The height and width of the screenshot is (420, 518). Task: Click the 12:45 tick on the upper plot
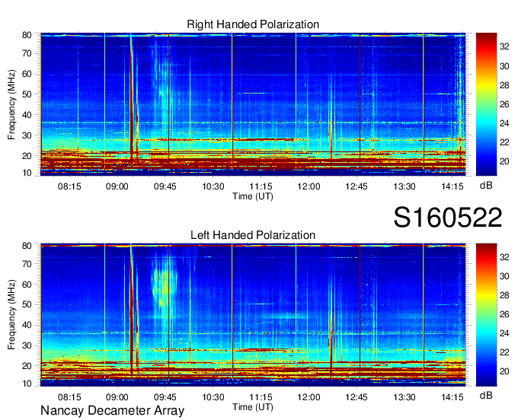357,186
